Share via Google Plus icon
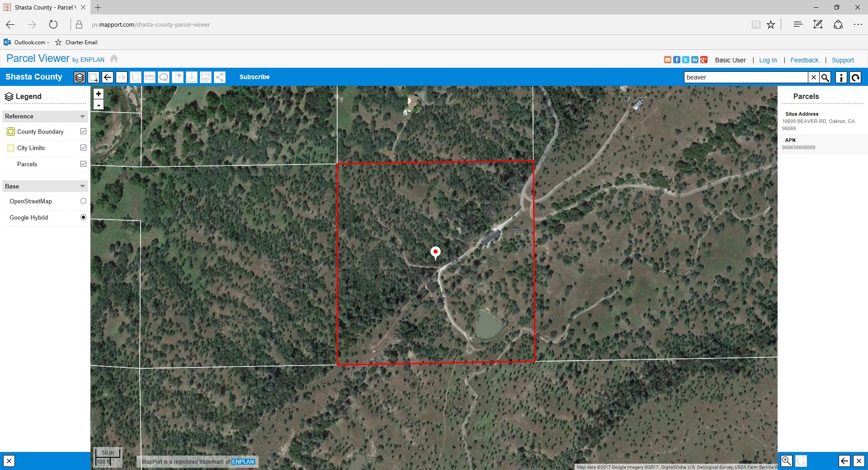Viewport: 868px width, 470px height. (704, 60)
